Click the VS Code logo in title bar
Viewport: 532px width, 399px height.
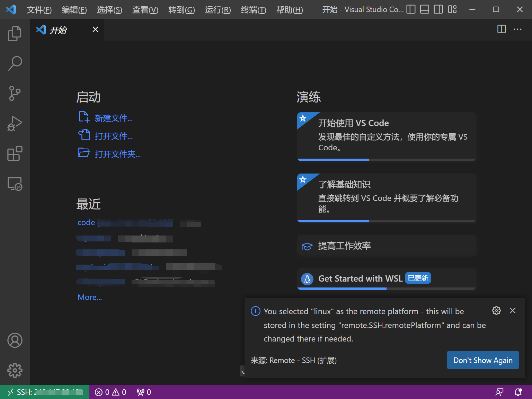(x=11, y=9)
